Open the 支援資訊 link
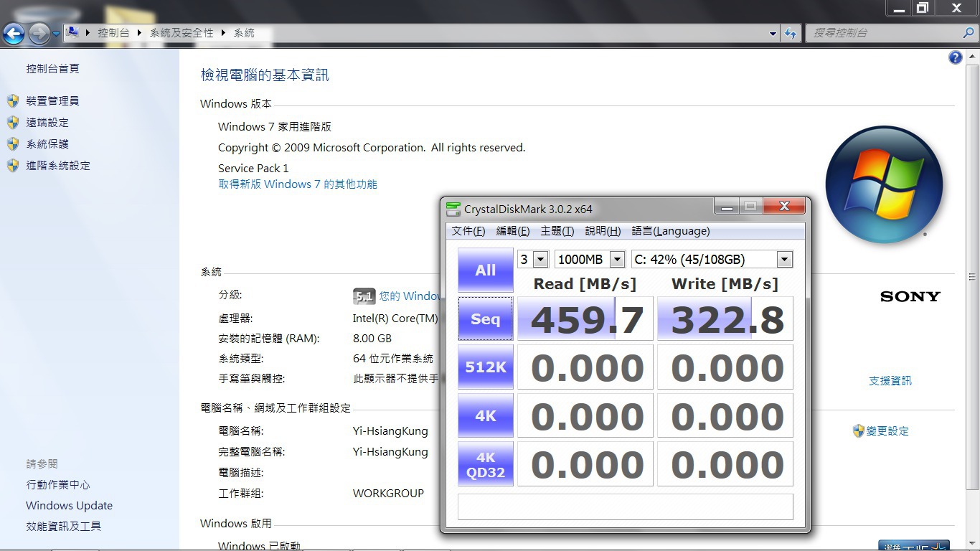Viewport: 980px width, 551px height. click(890, 381)
